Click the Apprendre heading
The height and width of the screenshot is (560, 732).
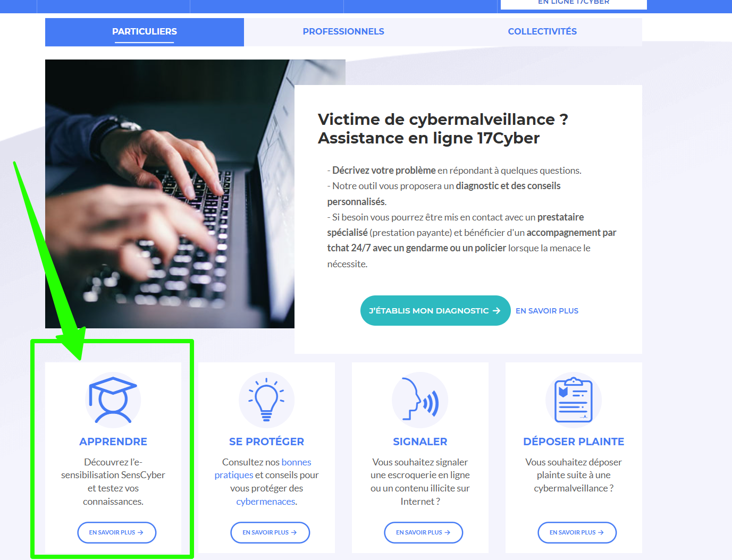pos(113,442)
